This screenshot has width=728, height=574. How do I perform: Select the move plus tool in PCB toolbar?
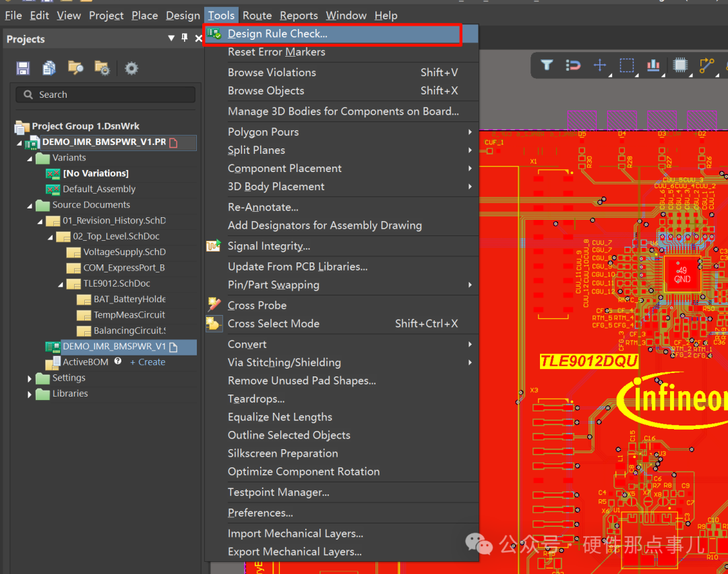click(600, 65)
